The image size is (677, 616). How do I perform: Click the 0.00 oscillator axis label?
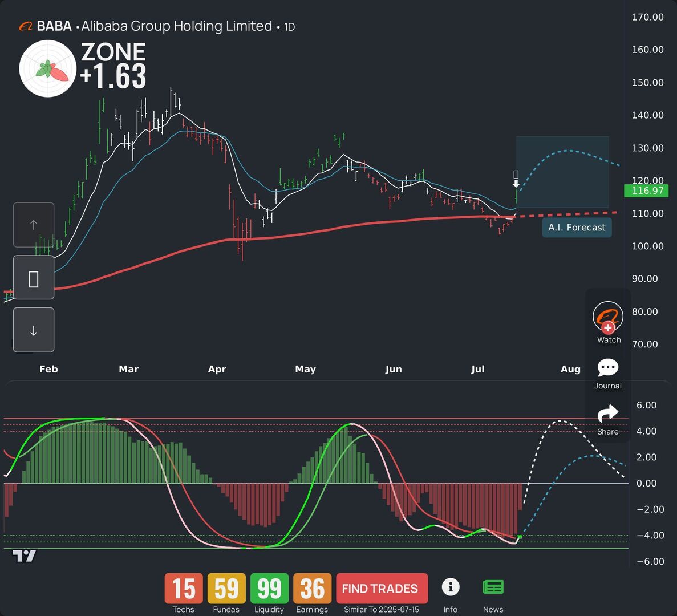tap(646, 484)
